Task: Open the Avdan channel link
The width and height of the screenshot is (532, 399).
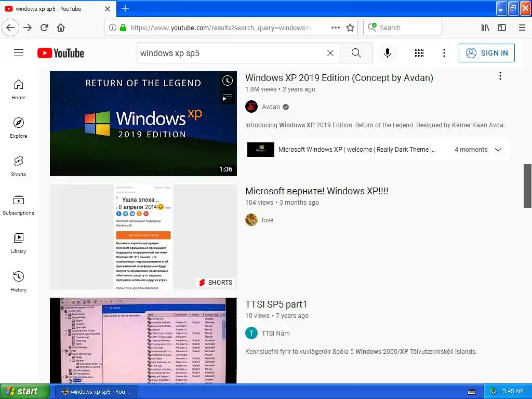Action: (x=271, y=107)
